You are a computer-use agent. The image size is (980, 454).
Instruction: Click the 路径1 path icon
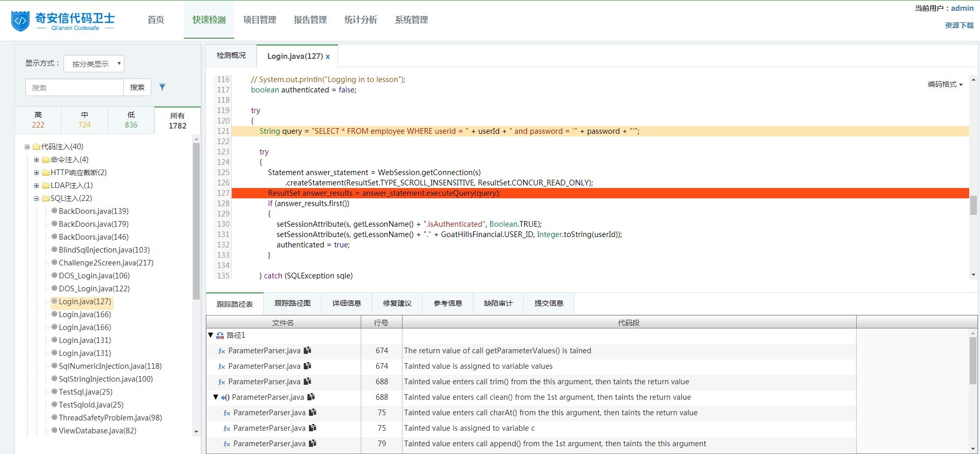(x=220, y=336)
